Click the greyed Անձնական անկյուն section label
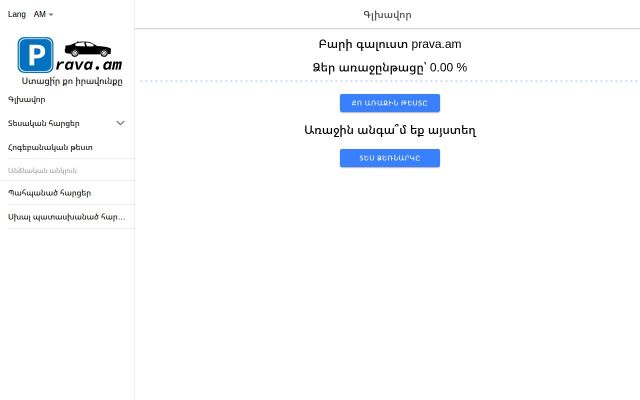 (42, 171)
